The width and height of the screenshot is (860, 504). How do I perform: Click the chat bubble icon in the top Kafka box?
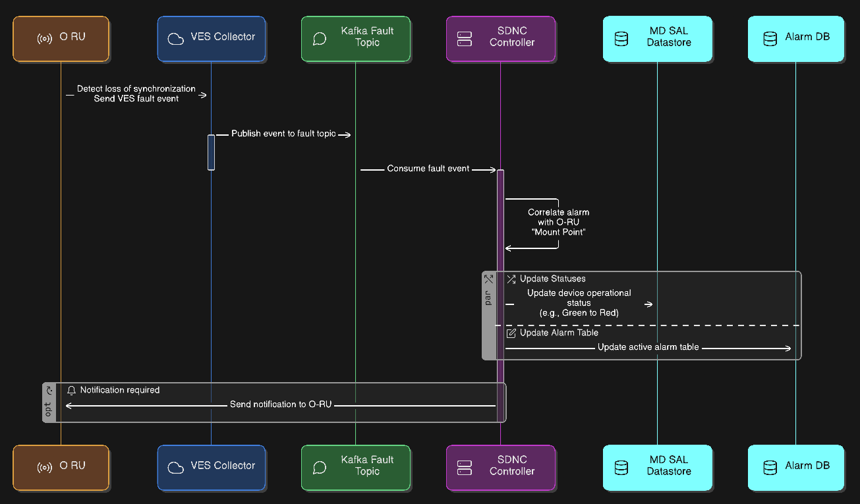point(320,39)
